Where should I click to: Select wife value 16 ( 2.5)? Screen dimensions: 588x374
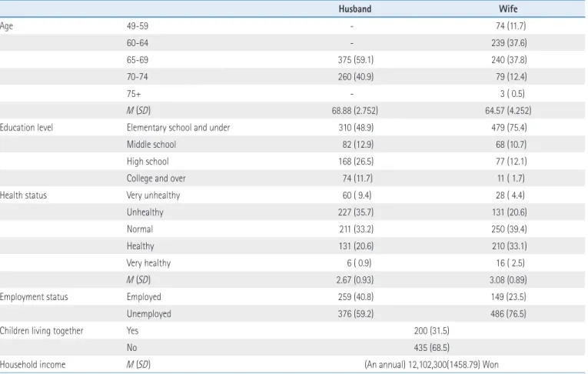pyautogui.click(x=510, y=262)
